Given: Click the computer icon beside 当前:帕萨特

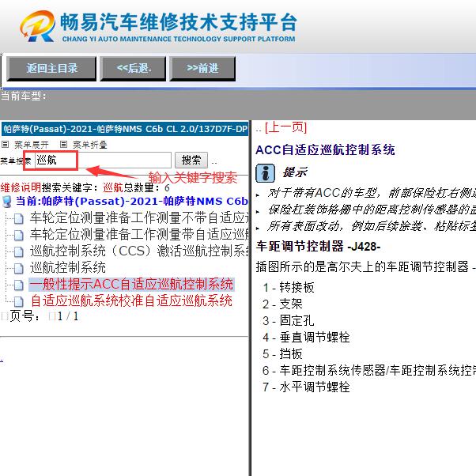Looking at the screenshot, I should [x=6, y=202].
